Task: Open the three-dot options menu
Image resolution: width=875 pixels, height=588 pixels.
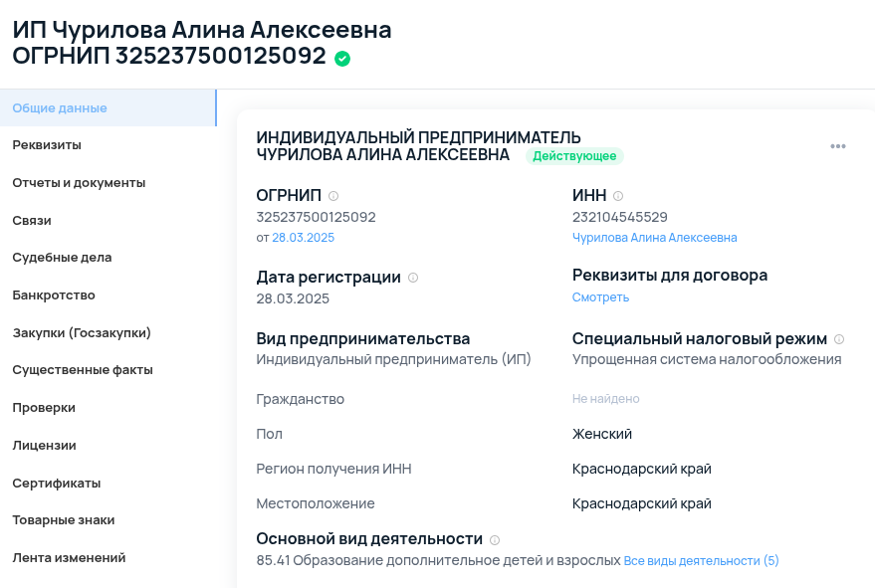Action: (837, 145)
